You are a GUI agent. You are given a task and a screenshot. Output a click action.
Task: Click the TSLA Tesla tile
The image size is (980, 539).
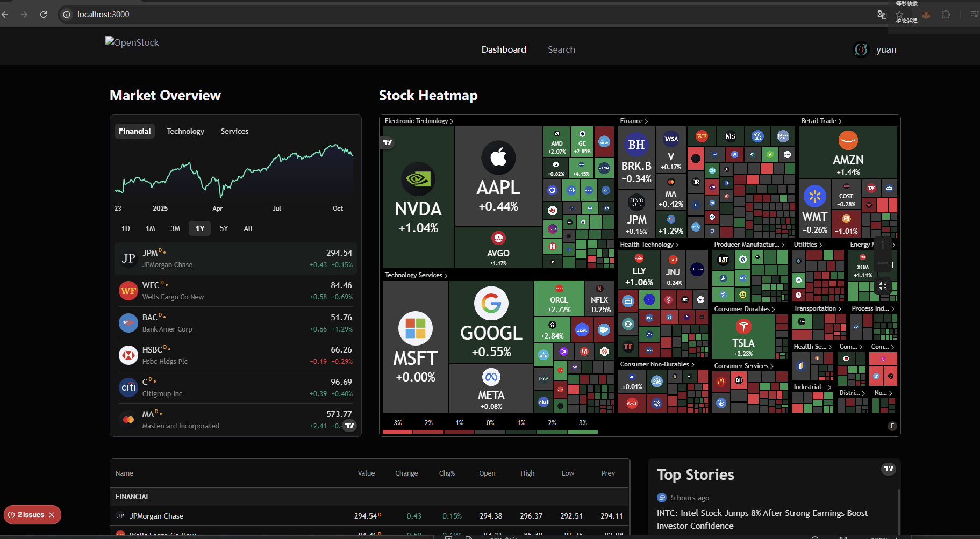[743, 337]
